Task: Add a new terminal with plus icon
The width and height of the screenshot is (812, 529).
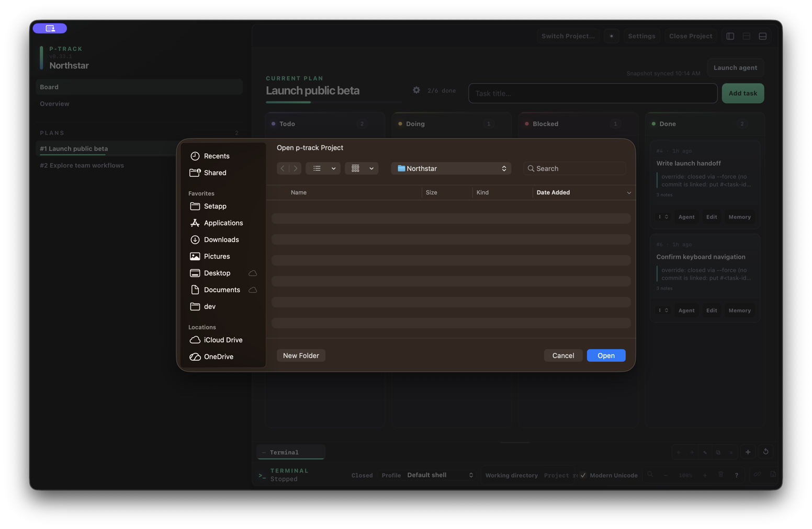Action: [748, 452]
